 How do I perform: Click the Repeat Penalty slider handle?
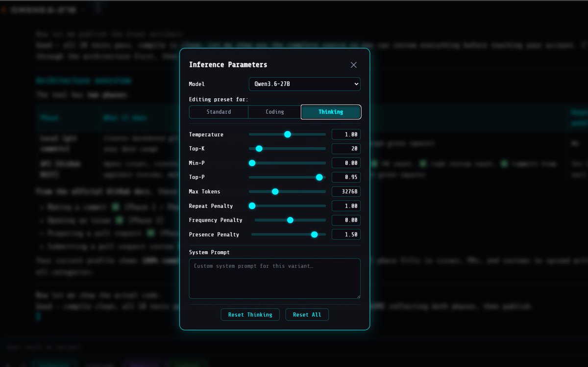coord(252,206)
